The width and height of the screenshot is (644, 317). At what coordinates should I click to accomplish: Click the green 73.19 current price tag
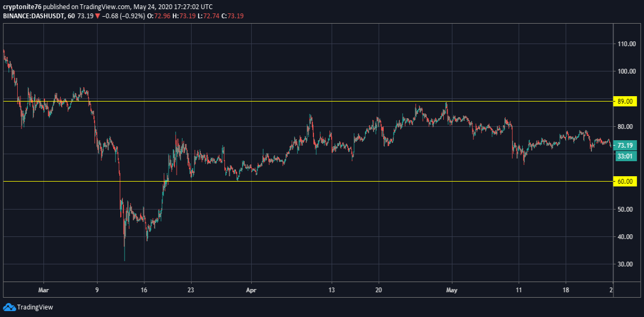pos(626,146)
